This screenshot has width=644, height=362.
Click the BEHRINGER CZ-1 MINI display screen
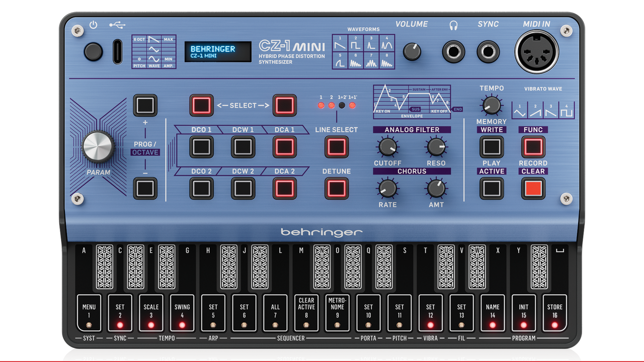point(217,52)
